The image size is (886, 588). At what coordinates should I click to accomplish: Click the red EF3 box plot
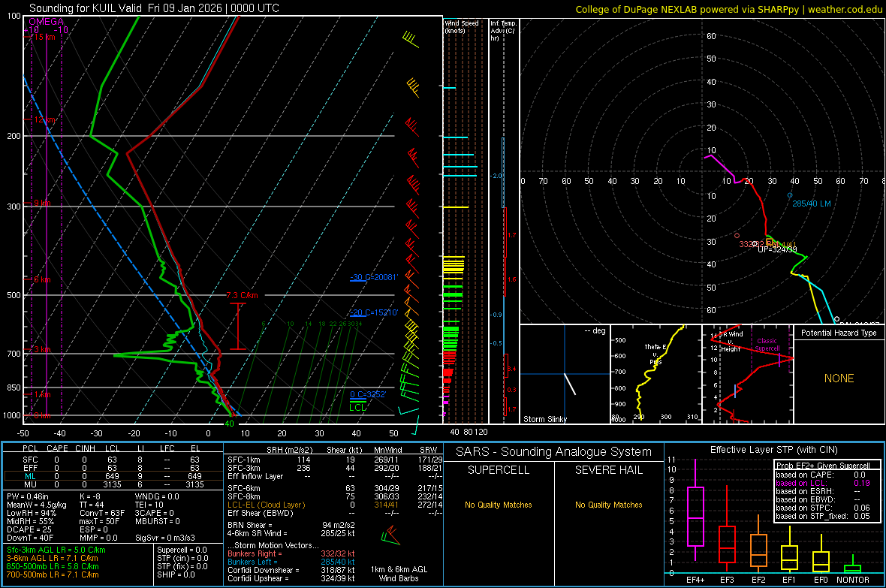pyautogui.click(x=727, y=529)
